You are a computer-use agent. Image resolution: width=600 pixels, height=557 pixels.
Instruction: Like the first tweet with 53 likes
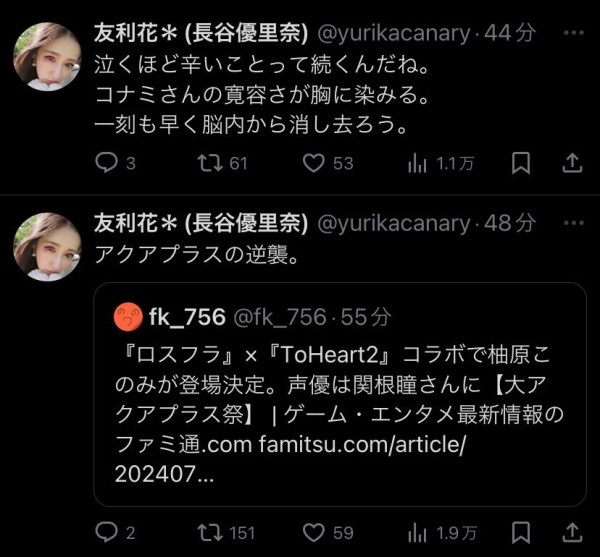314,162
